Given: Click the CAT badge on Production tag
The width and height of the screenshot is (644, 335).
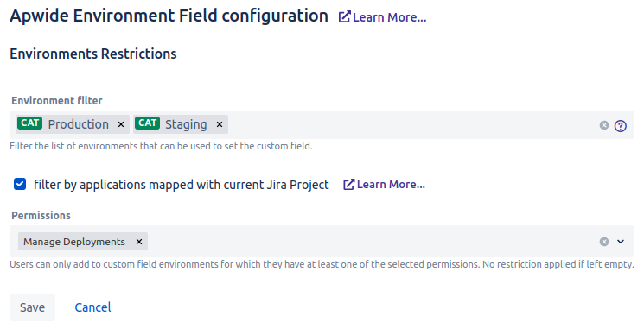Looking at the screenshot, I should click(x=29, y=123).
